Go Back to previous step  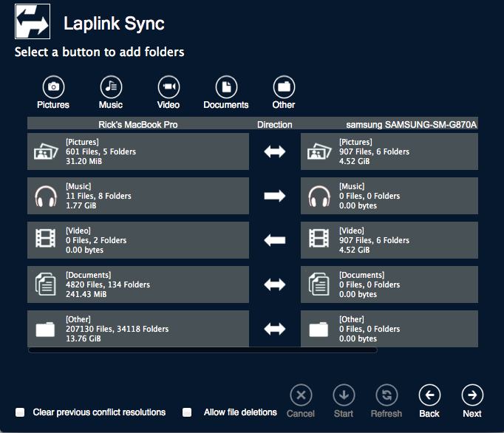point(429,401)
